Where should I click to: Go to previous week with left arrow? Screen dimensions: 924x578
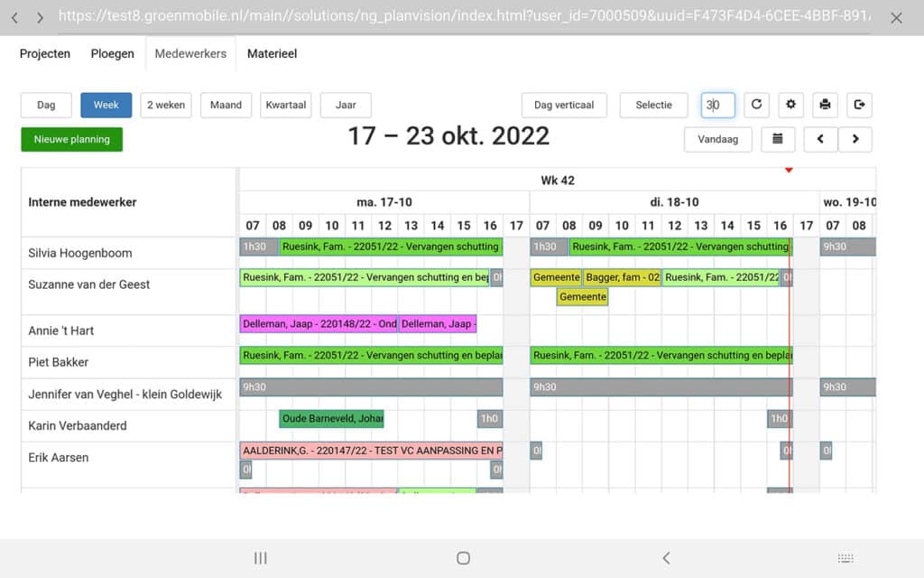pos(820,139)
